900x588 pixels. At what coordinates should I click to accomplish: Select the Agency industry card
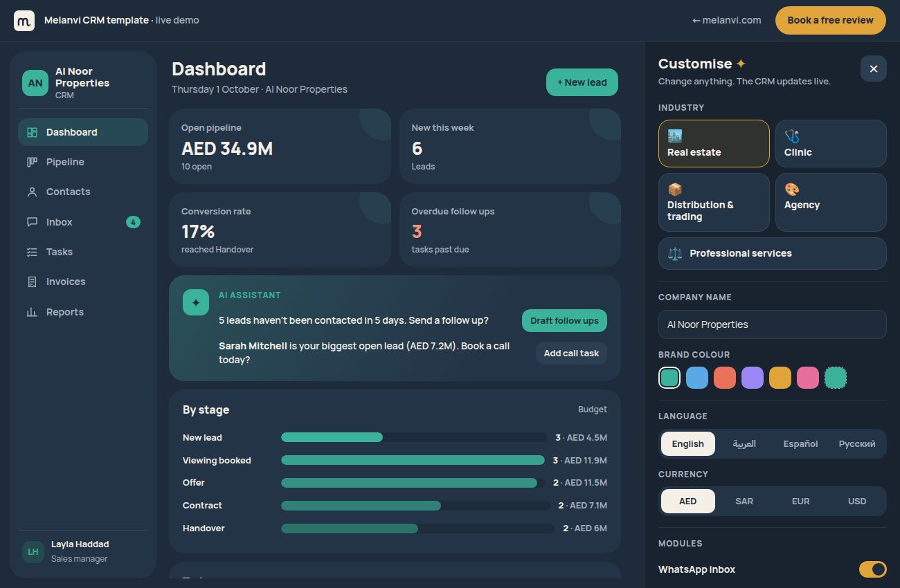tap(831, 202)
